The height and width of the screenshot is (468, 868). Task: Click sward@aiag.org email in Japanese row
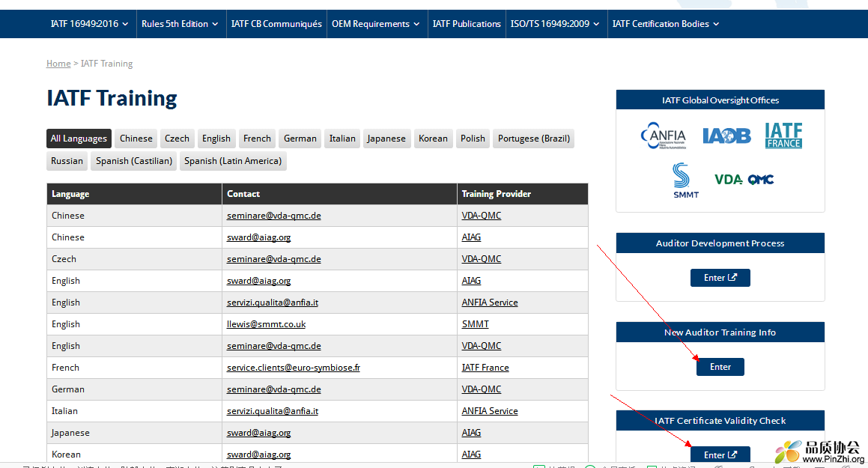tap(258, 433)
